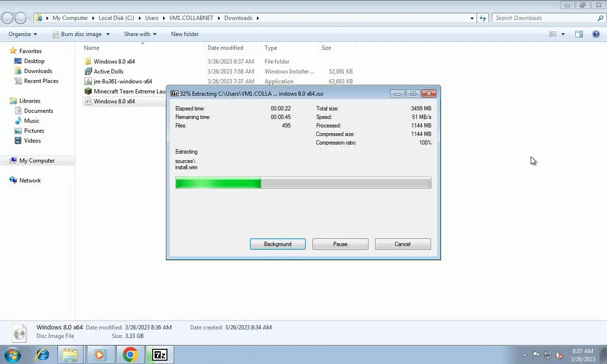Minimize the 7-Zip extraction dialog

(397, 94)
